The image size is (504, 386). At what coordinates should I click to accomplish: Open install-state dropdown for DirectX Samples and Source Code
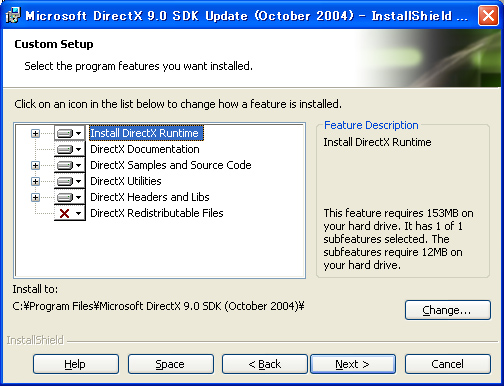pos(70,165)
